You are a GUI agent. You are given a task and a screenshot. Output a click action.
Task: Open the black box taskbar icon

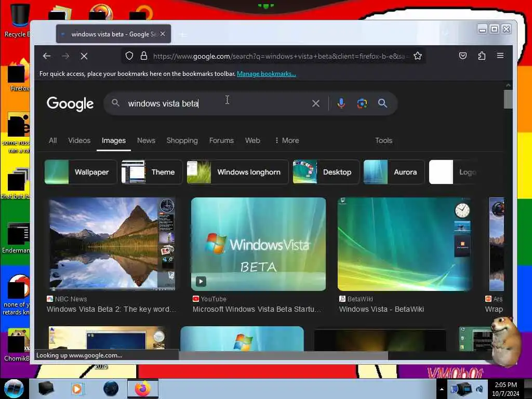click(x=46, y=389)
